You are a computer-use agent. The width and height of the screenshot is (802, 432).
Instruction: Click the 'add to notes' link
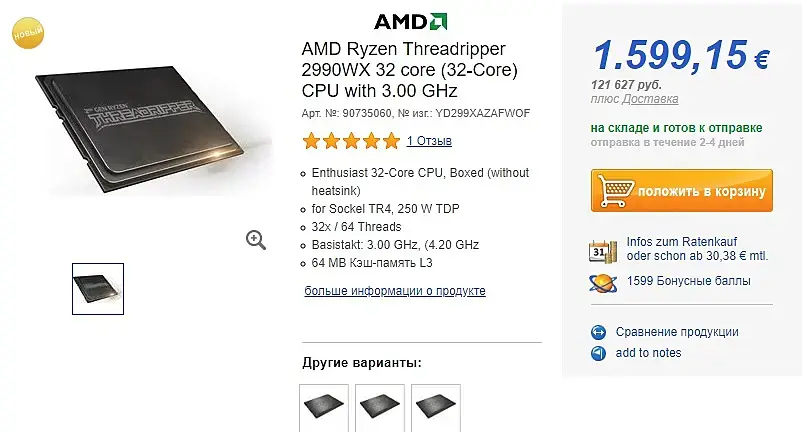coord(648,353)
